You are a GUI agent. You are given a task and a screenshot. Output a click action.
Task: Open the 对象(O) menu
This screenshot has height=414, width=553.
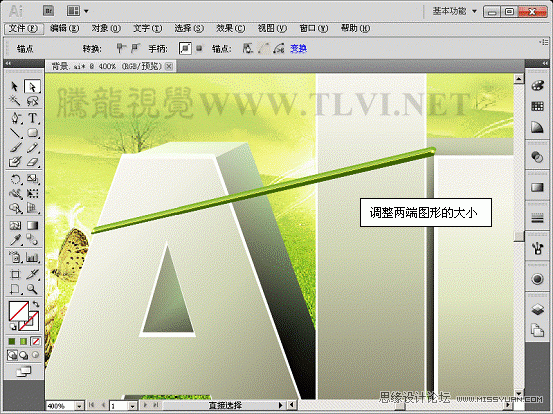click(106, 29)
